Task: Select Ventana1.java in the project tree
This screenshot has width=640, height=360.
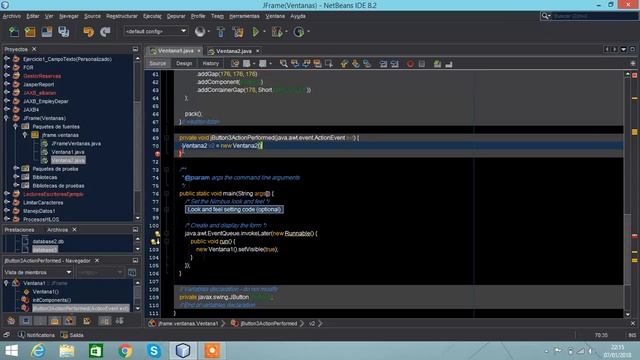Action: pyautogui.click(x=68, y=152)
